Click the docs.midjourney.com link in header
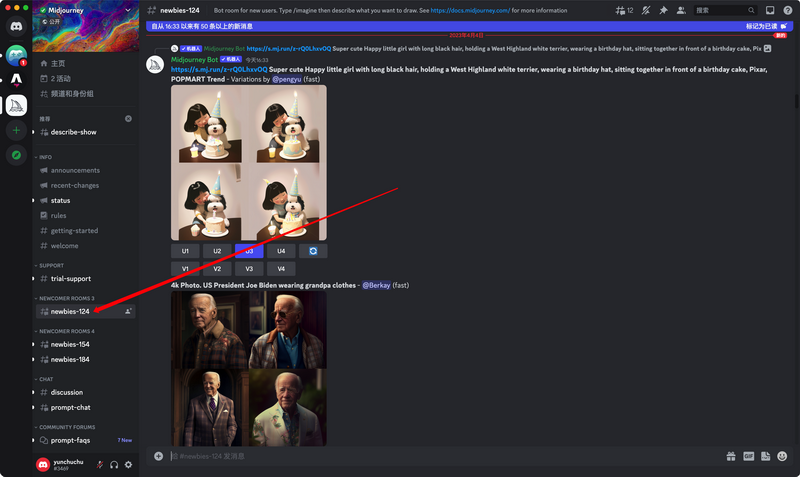Image resolution: width=800 pixels, height=477 pixels. [x=470, y=10]
